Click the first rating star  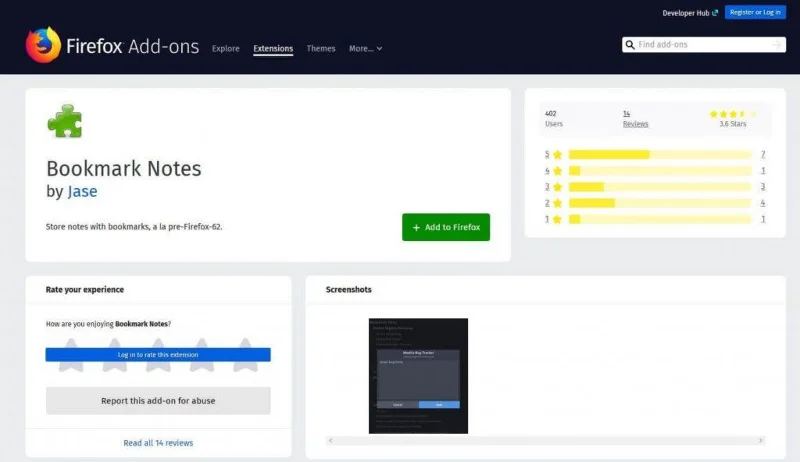[x=70, y=356]
